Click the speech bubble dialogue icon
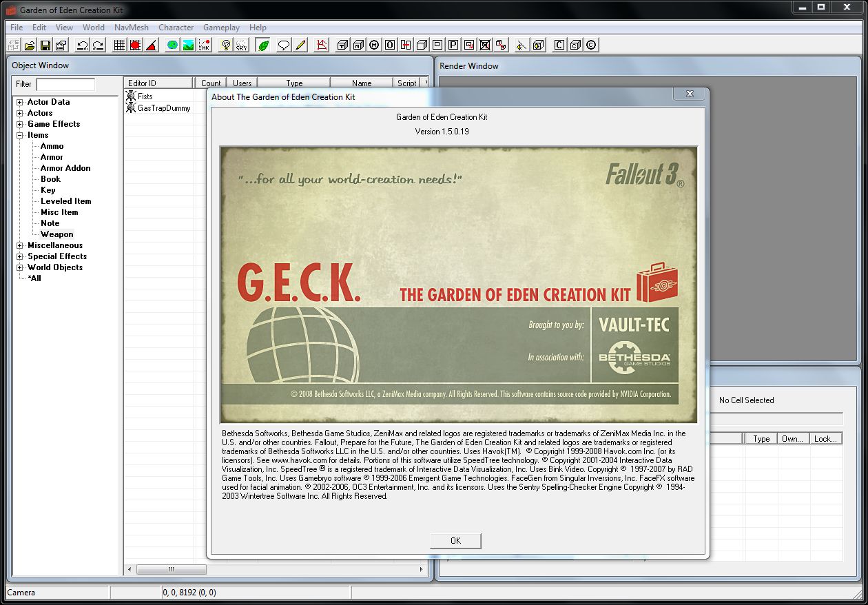This screenshot has width=868, height=605. coord(283,45)
